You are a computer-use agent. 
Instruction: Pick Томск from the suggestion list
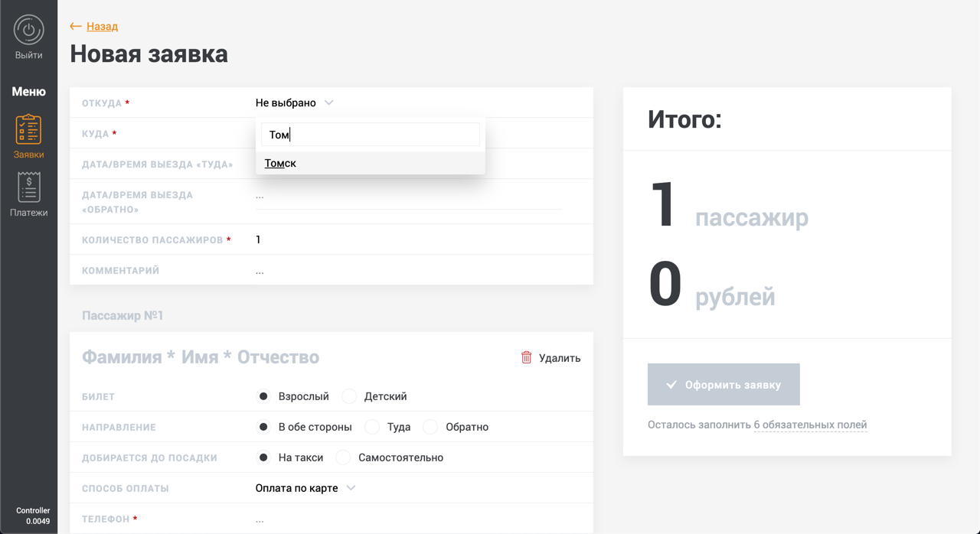click(x=281, y=163)
